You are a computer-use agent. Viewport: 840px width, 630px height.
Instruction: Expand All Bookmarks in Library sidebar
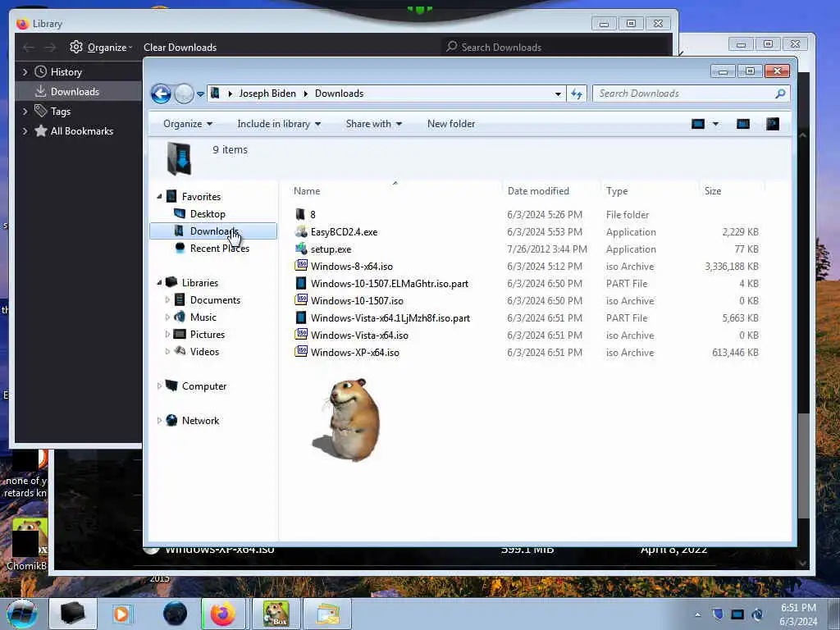[x=25, y=131]
